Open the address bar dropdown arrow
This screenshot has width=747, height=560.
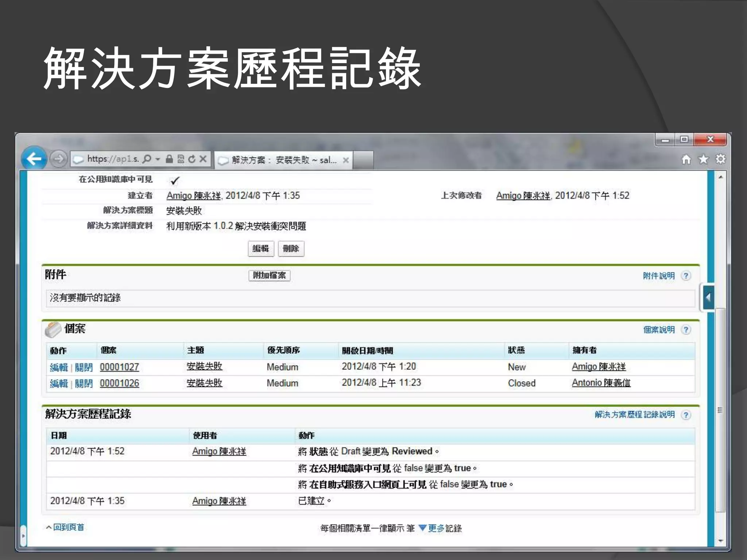[x=158, y=159]
